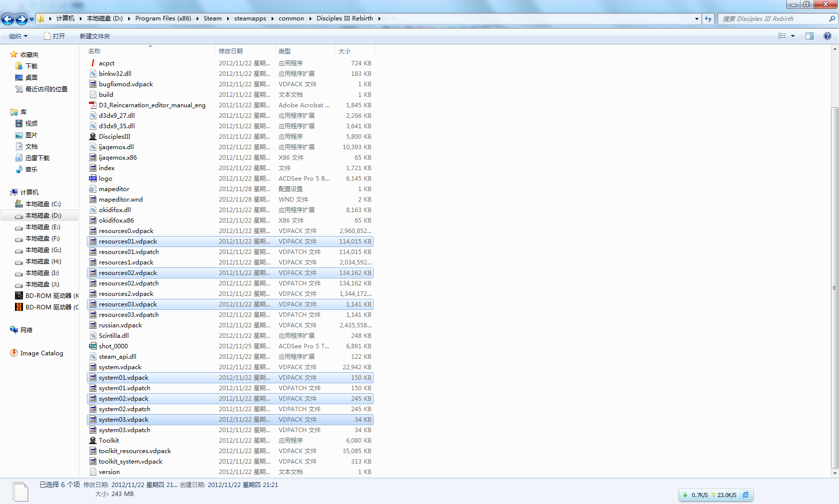Select the DisciplesIII executable icon
Image resolution: width=839 pixels, height=504 pixels.
[93, 137]
